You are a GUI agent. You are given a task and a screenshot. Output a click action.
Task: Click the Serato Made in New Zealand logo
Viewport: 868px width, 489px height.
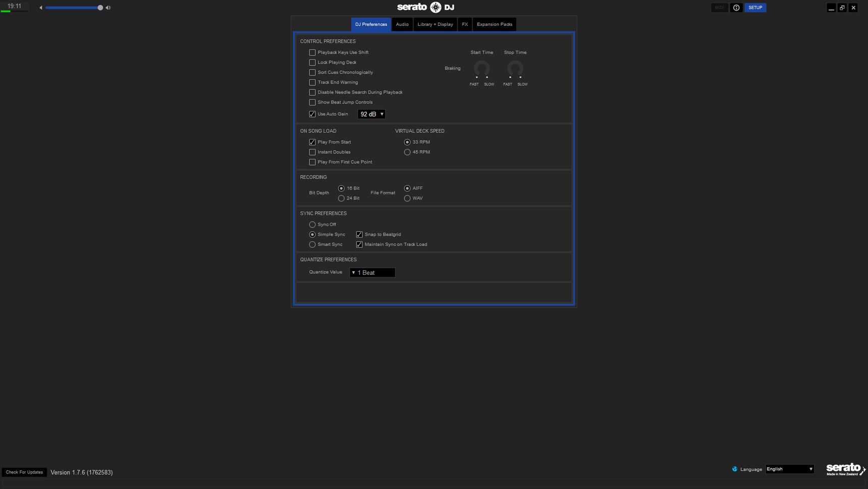click(x=846, y=469)
